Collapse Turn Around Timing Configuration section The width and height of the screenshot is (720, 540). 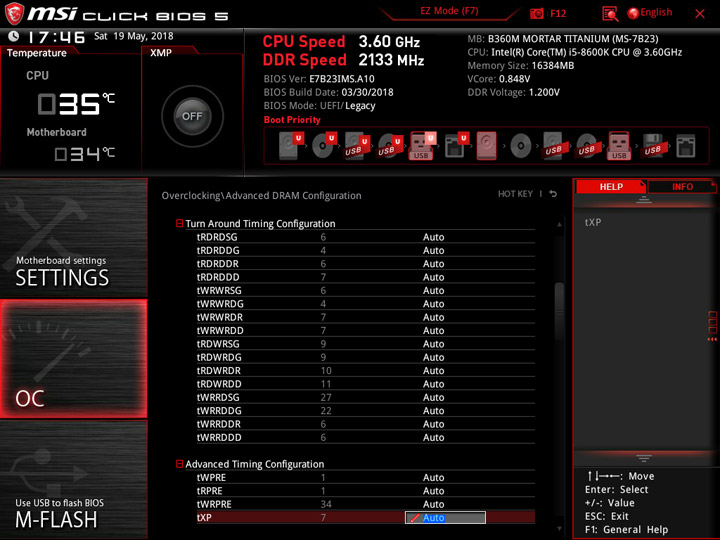coord(180,223)
